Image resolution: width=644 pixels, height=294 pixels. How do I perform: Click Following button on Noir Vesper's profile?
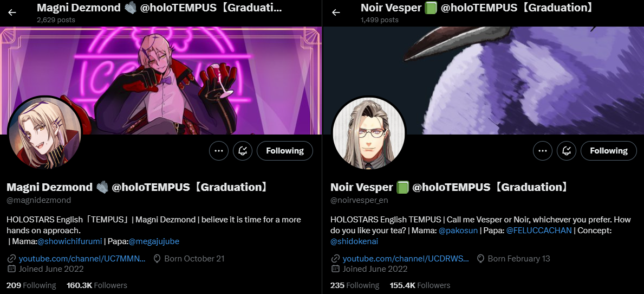click(x=609, y=151)
